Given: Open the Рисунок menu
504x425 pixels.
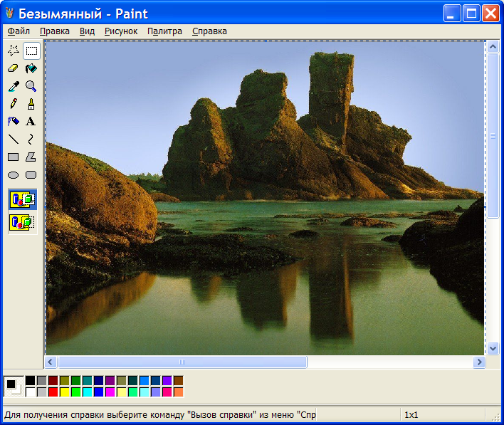Looking at the screenshot, I should click(121, 31).
